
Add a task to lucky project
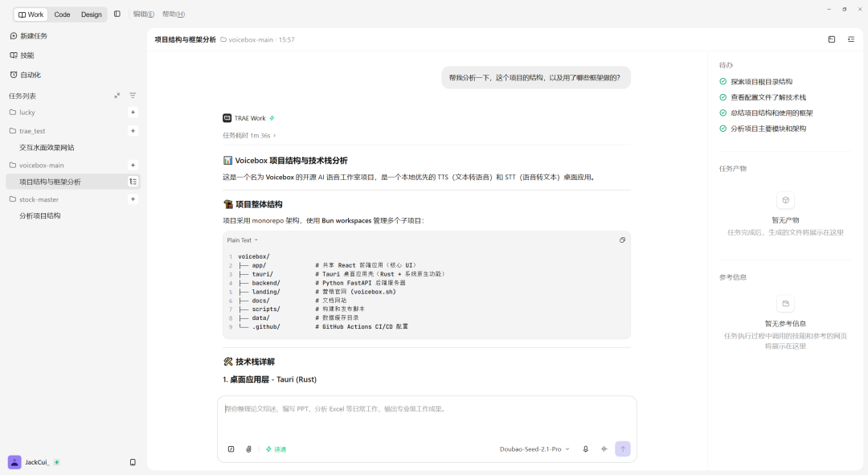coord(133,113)
